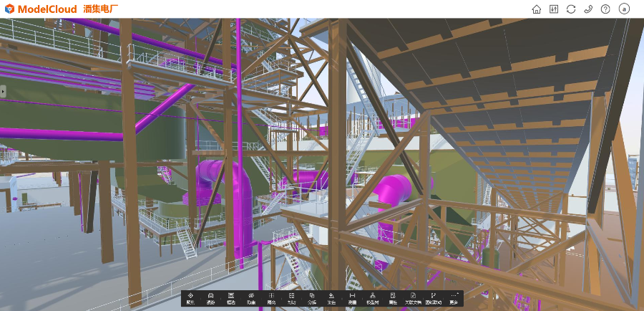Image resolution: width=644 pixels, height=311 pixels.
Task: Click the phone contact icon
Action: click(x=588, y=9)
